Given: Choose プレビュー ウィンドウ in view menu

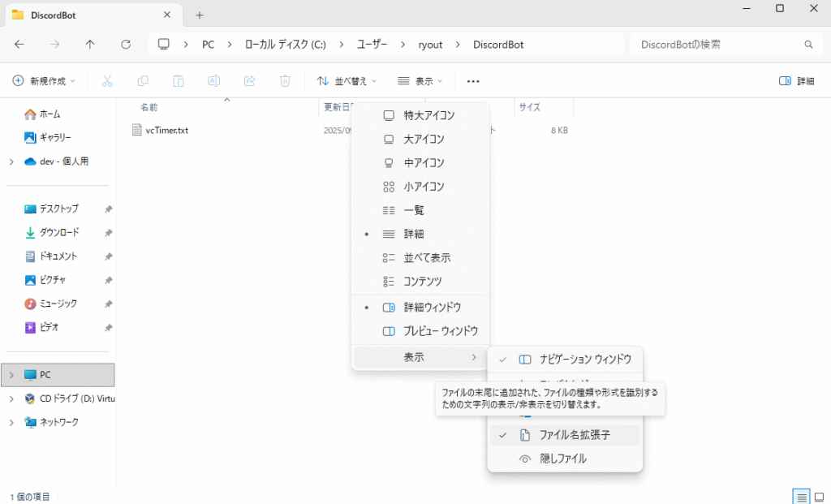Looking at the screenshot, I should tap(440, 331).
